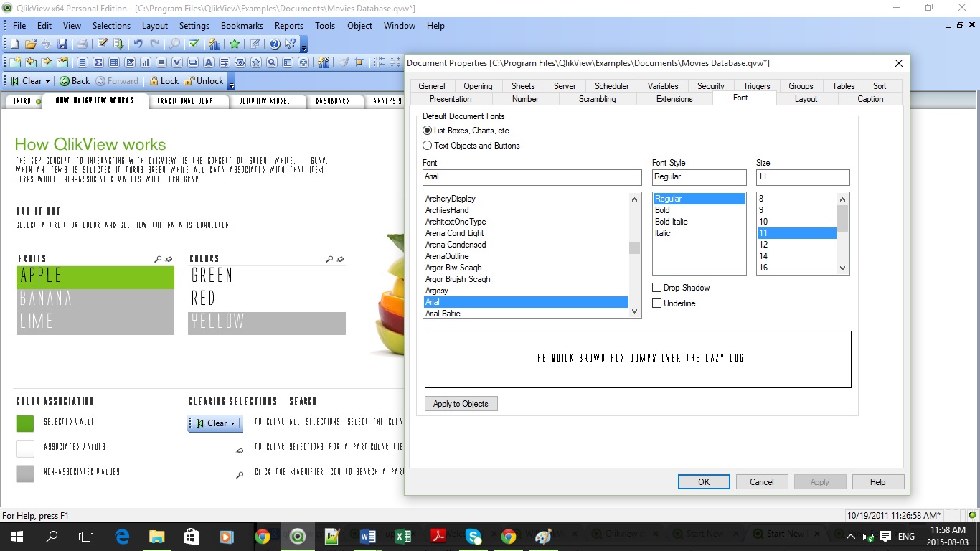
Task: Click the Create Text Object A icon
Action: tap(208, 62)
